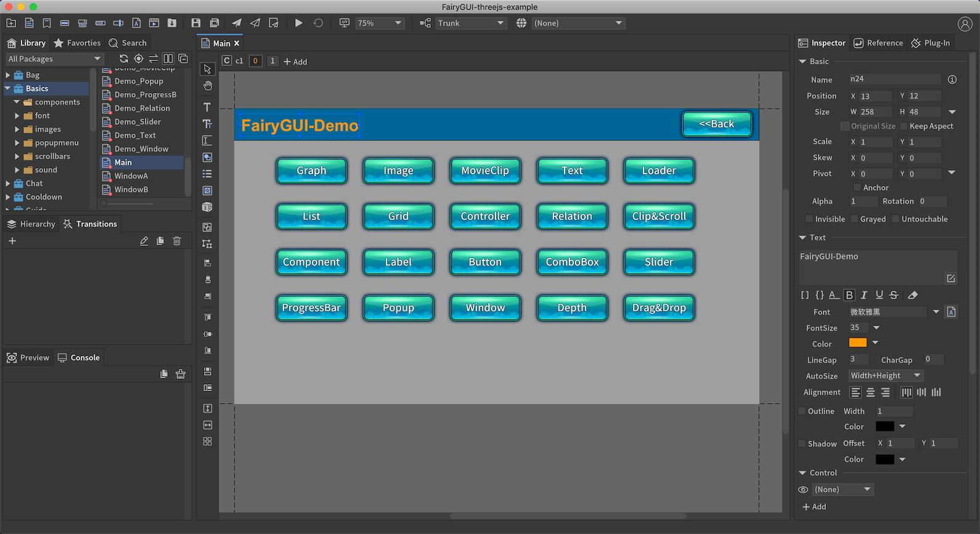Image resolution: width=980 pixels, height=534 pixels.
Task: Click the Play/test run icon
Action: (298, 23)
